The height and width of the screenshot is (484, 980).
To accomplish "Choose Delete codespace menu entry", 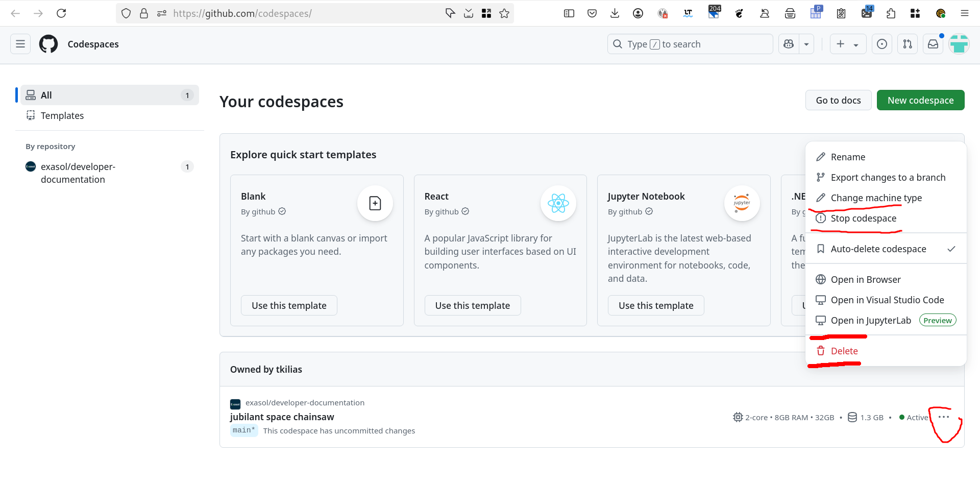I will click(886, 351).
